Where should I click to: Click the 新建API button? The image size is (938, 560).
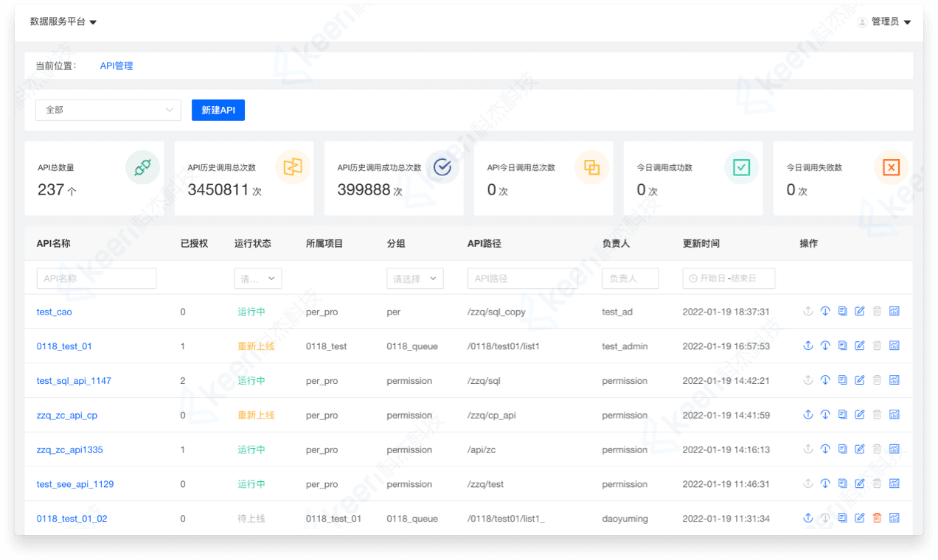tap(218, 110)
